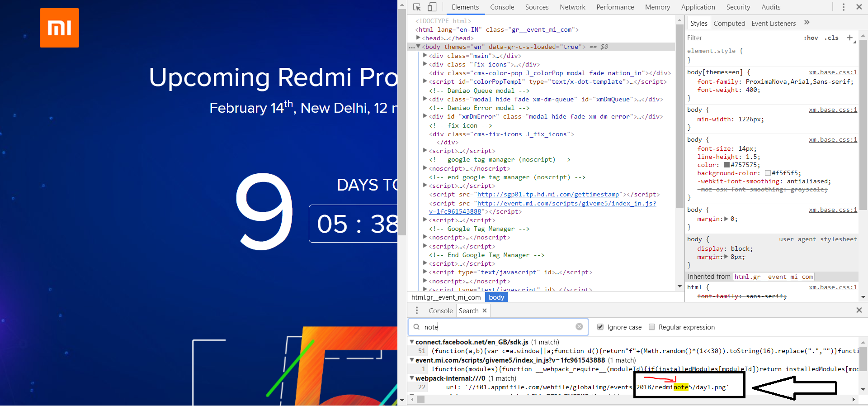This screenshot has width=868, height=406.
Task: Switch to the Console tab
Action: click(x=502, y=7)
